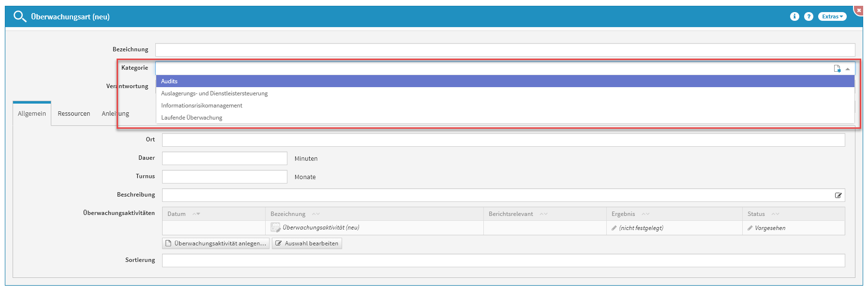Sort table by Datum column
The width and height of the screenshot is (868, 290).
click(x=177, y=214)
